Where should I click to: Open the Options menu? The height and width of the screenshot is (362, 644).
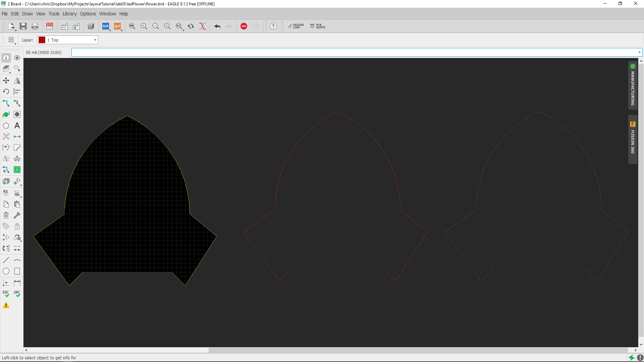[x=88, y=14]
